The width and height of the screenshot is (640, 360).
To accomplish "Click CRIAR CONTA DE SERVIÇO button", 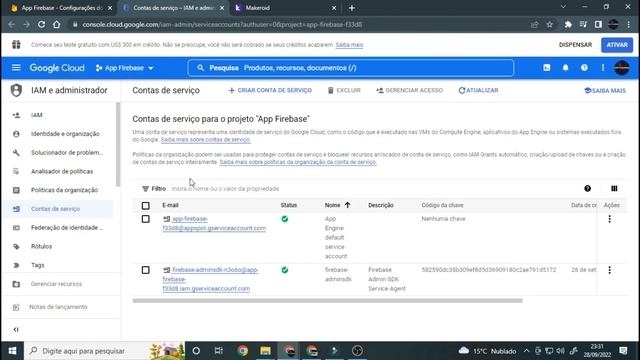I will click(270, 90).
